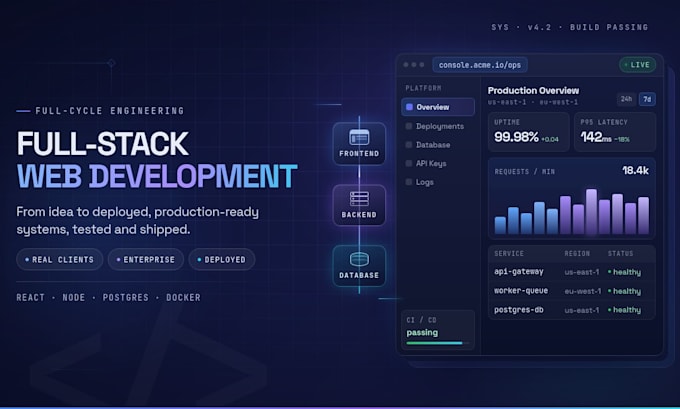
Task: Click the Backend server stack icon
Action: pos(359,199)
